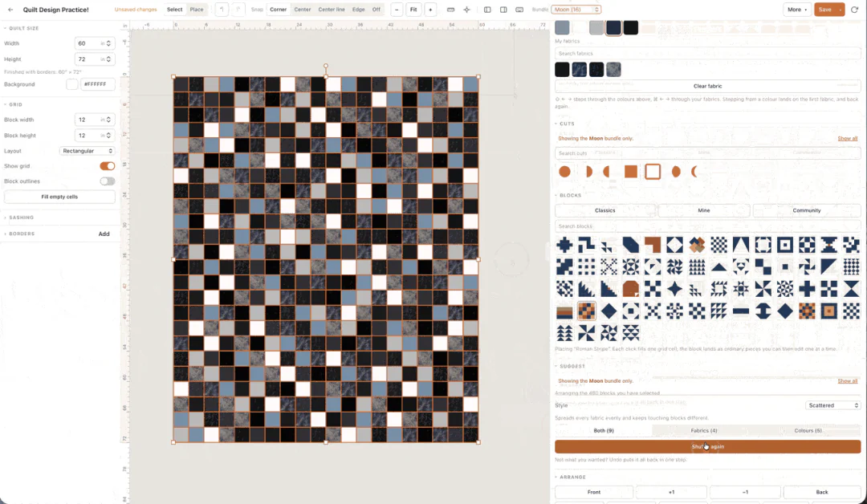Select the full circle cut shape
This screenshot has width=867, height=504.
564,171
